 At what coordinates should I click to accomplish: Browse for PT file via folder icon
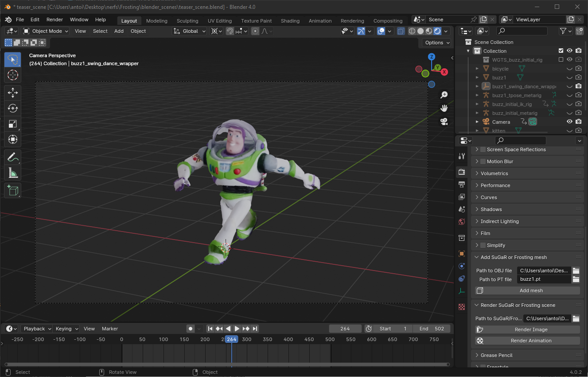(576, 279)
